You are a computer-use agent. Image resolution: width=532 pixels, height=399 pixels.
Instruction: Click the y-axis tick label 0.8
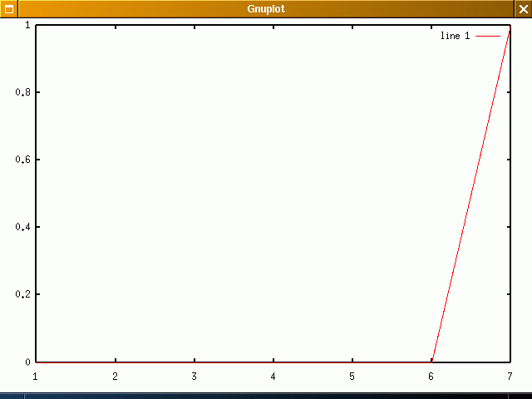coord(23,92)
